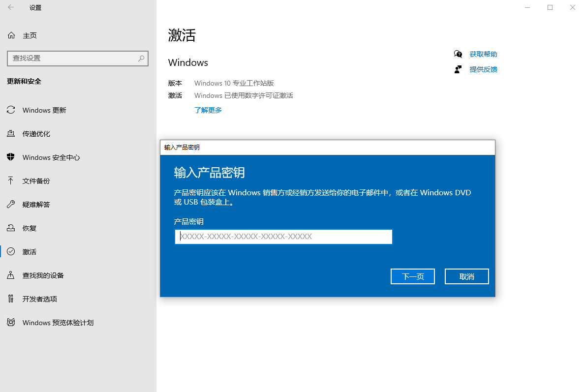Screen dimensions: 584x392
Task: Click the text Windows 已使用数字许可证激活
Action: pos(244,96)
